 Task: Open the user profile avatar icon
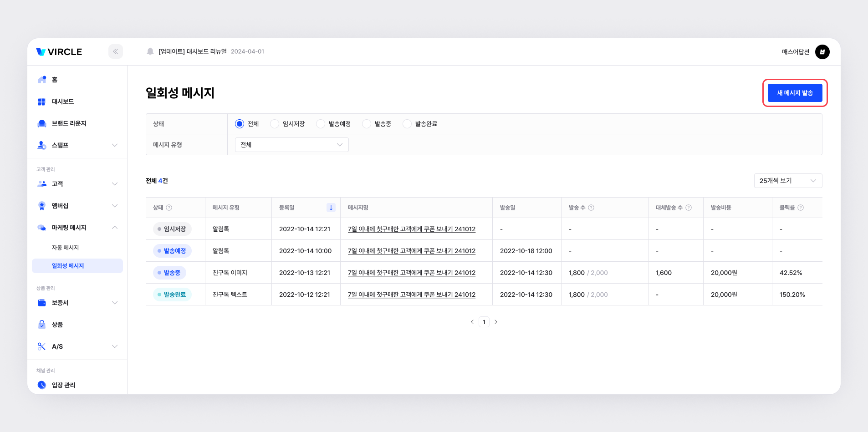(x=822, y=52)
